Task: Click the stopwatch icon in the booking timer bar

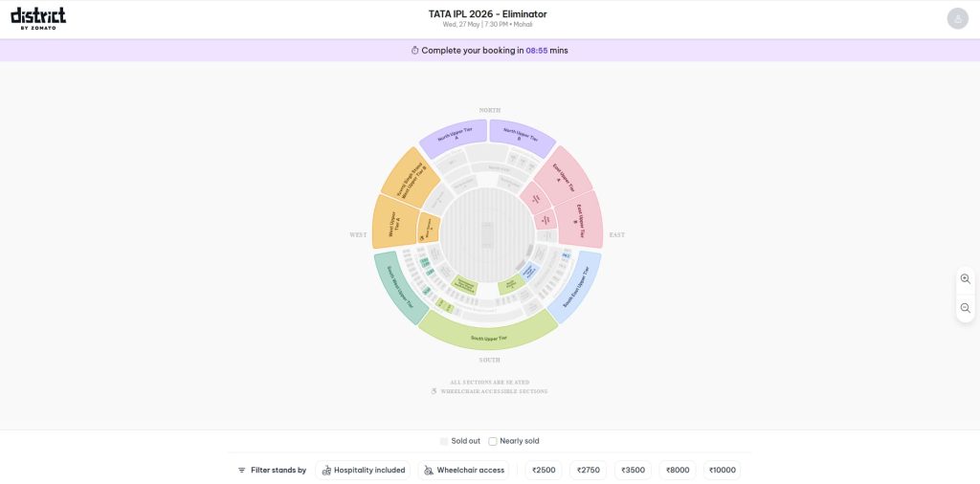Action: tap(414, 51)
